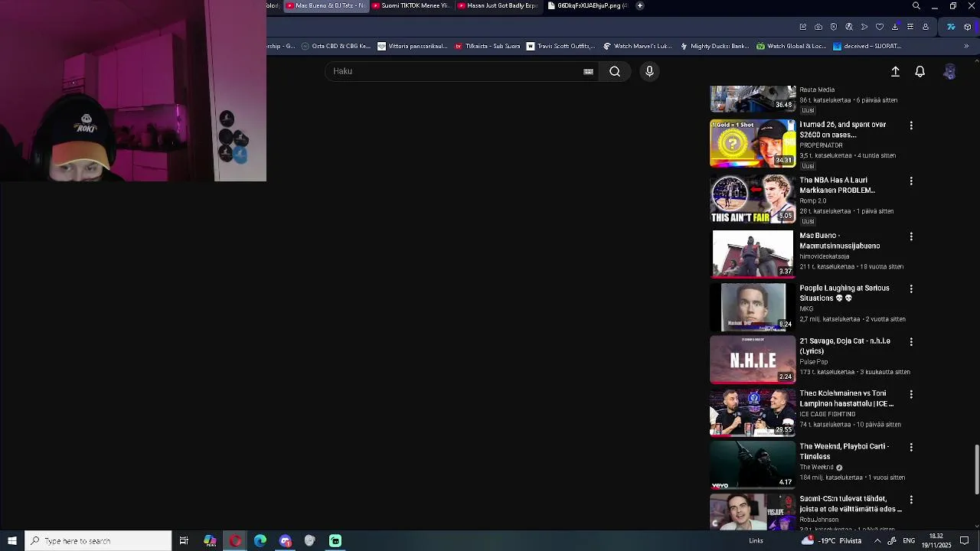Click the heart bookmark icon in address bar
The height and width of the screenshot is (551, 980).
tap(880, 27)
